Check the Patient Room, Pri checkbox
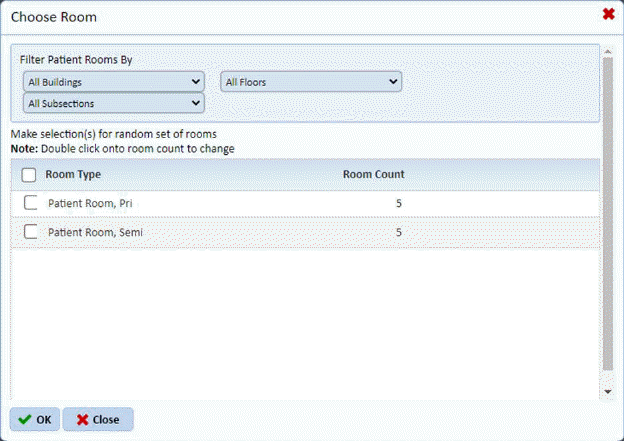Viewport: 624px width, 441px height. point(31,203)
